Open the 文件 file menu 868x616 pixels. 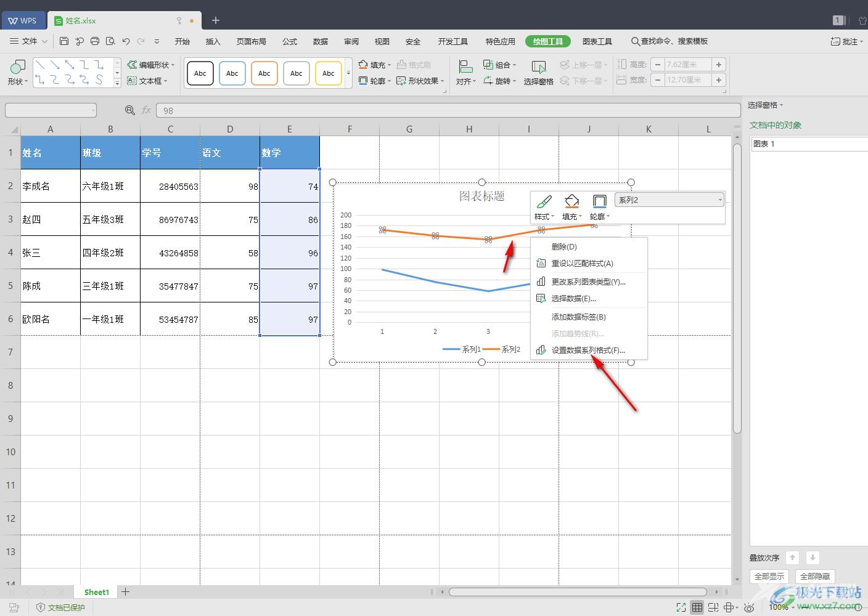click(x=29, y=41)
